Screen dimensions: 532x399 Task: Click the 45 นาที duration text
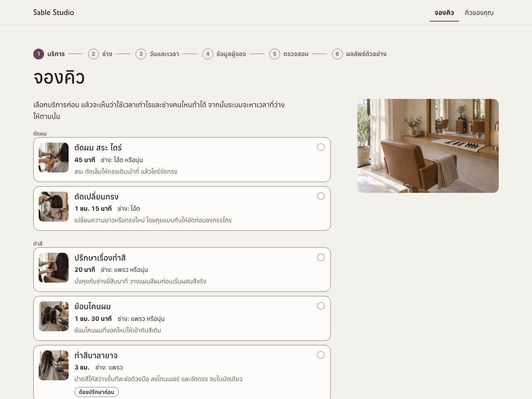85,160
